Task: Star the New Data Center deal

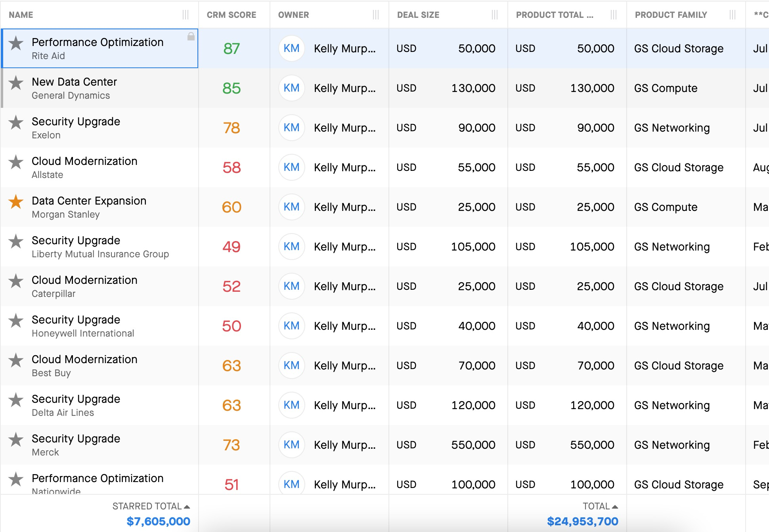Action: pyautogui.click(x=16, y=82)
